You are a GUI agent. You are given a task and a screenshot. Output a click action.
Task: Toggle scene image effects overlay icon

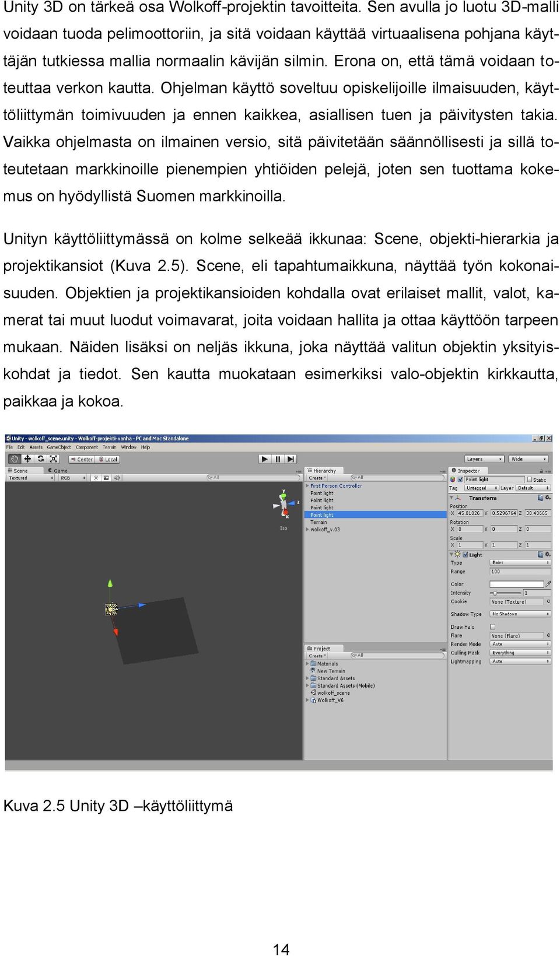coord(106,478)
